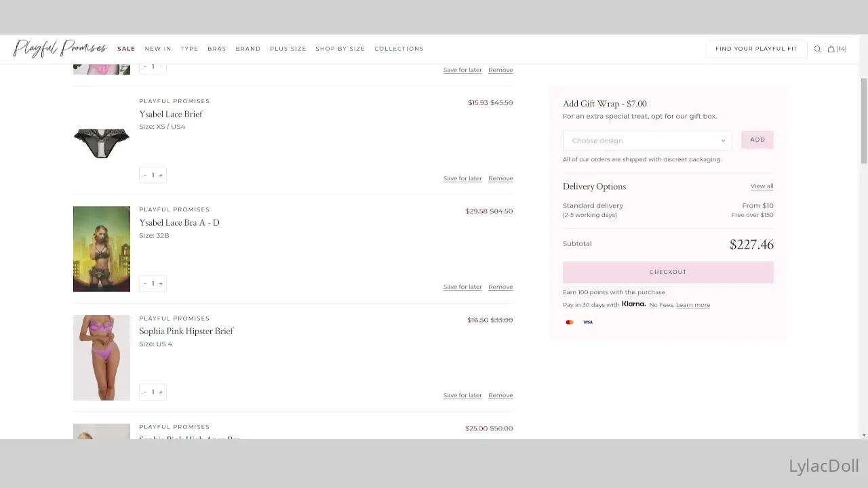
Task: Click the Ysabel Lace Brief product thumbnail
Action: click(102, 143)
